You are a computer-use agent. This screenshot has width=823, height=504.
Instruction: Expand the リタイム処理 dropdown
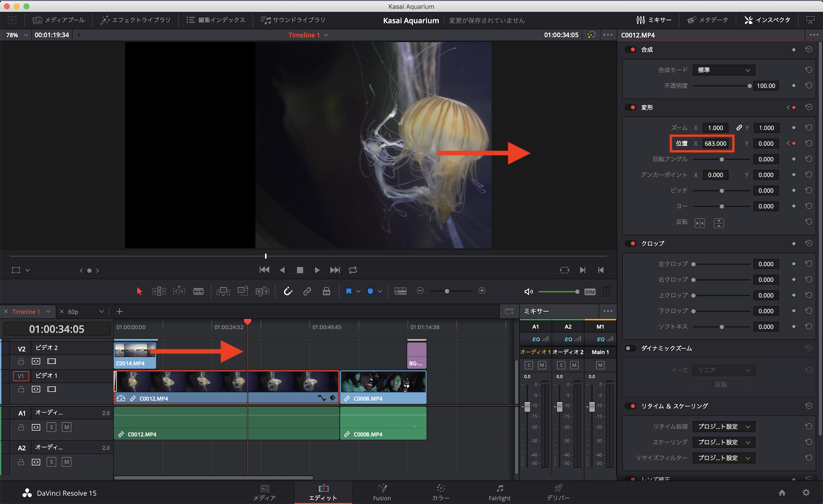click(723, 427)
